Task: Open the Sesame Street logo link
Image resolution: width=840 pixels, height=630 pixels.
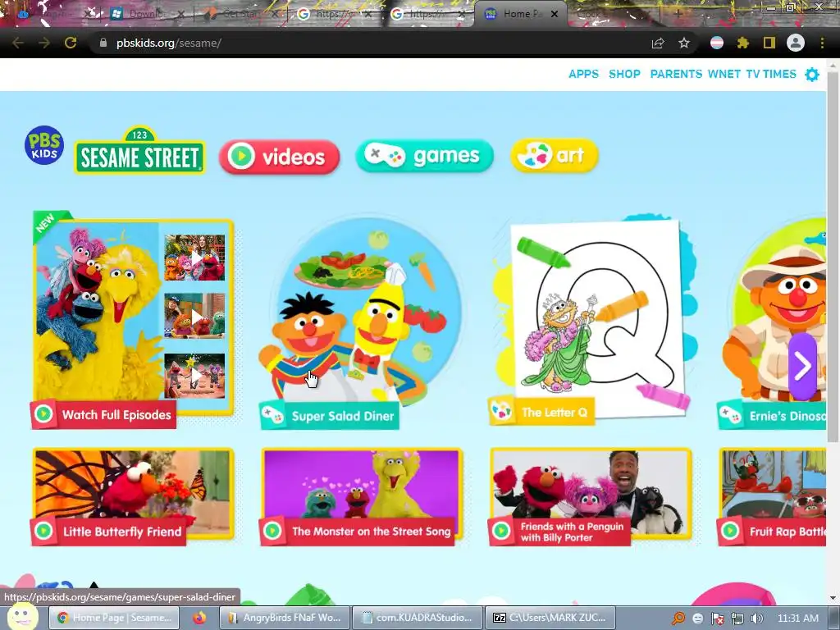Action: (139, 151)
